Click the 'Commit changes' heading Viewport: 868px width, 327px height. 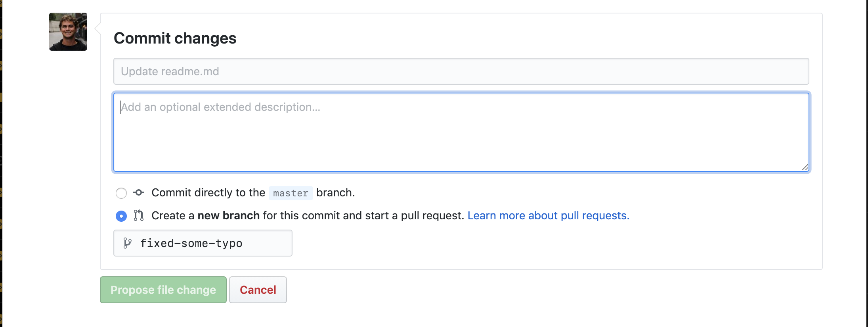175,38
